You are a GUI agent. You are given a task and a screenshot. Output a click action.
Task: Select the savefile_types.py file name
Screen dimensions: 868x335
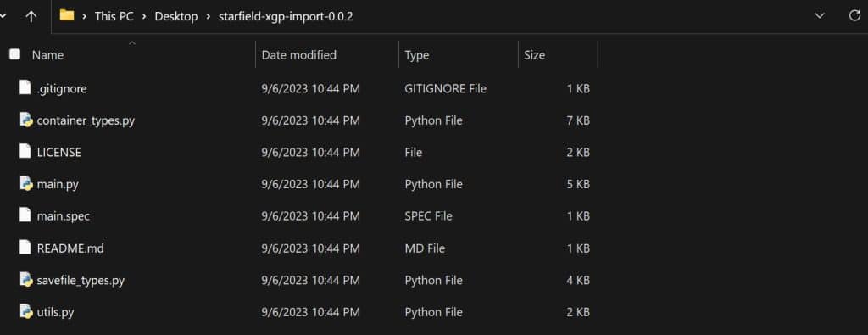coord(81,280)
